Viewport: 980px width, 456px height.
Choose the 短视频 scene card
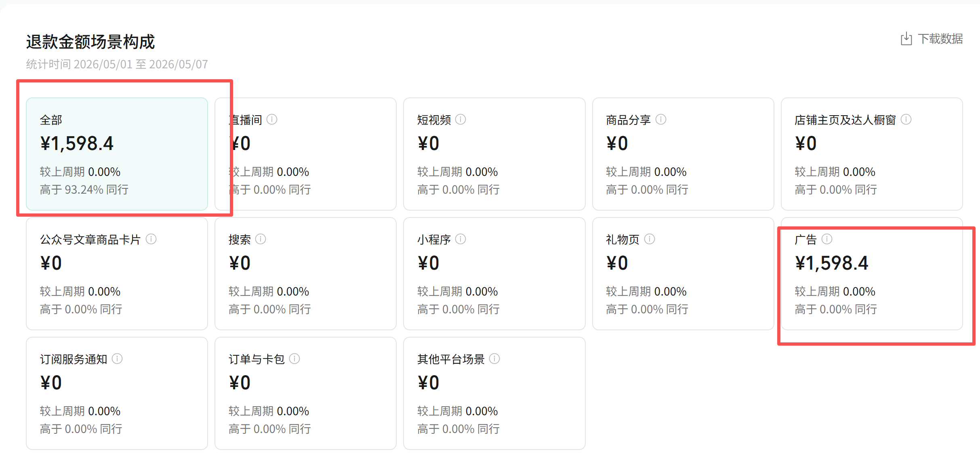[494, 154]
